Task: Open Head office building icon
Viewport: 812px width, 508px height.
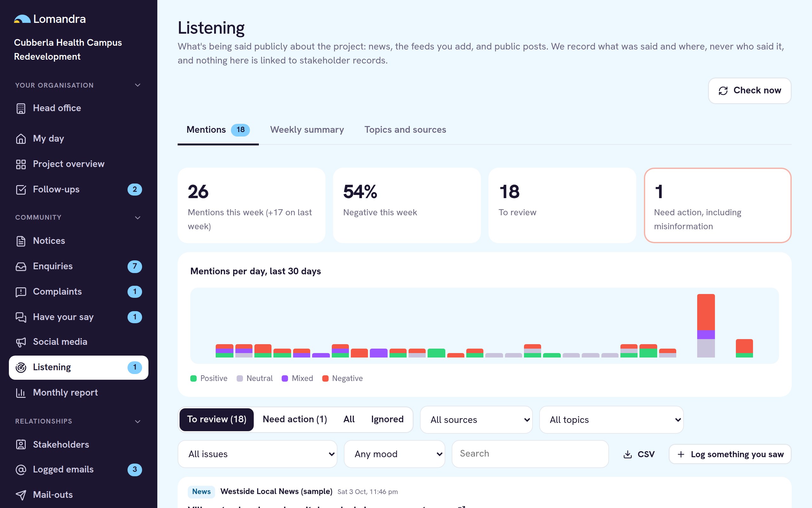Action: pos(21,109)
